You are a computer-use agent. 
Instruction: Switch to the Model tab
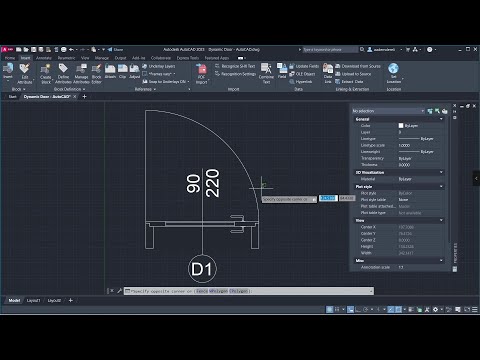(14, 301)
